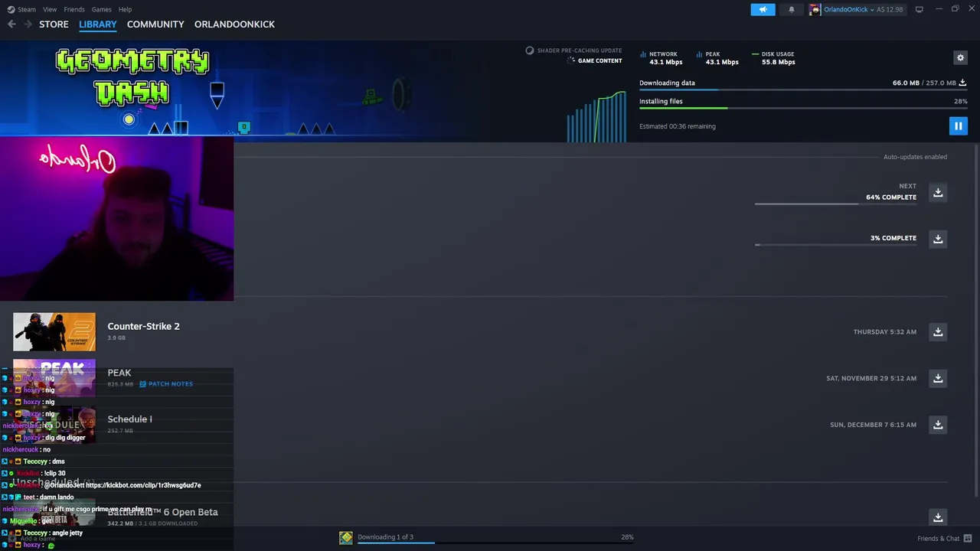
Task: Click the Friends & Chat label
Action: 938,538
